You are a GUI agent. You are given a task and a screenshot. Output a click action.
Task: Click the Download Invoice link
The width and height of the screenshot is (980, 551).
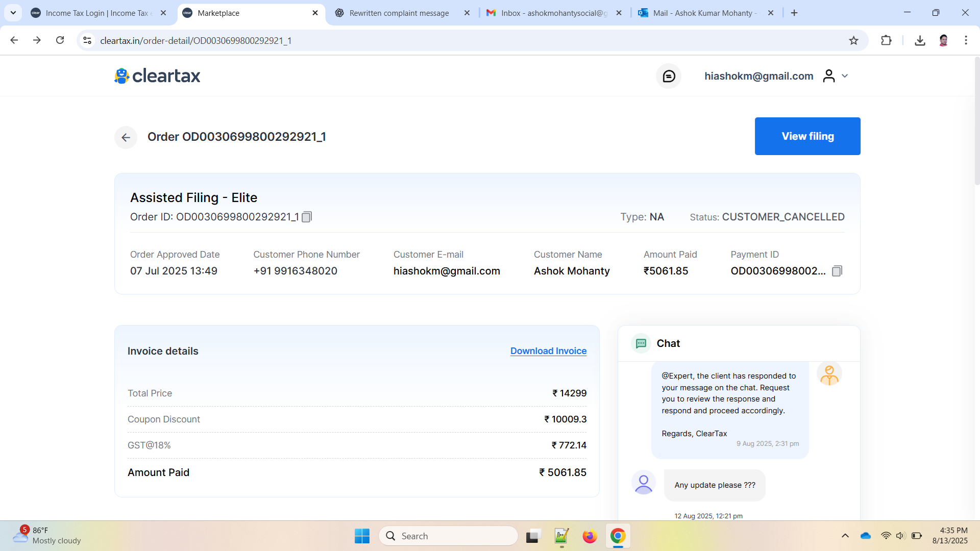(x=548, y=351)
